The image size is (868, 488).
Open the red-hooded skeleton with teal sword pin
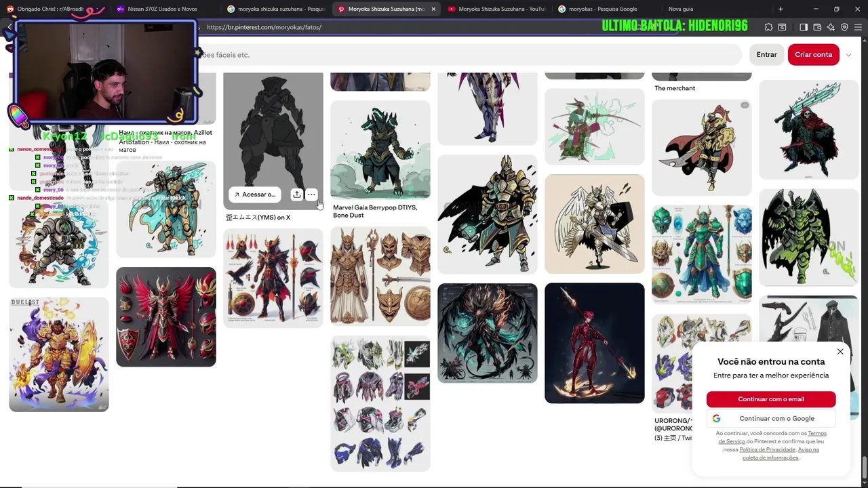coord(808,129)
